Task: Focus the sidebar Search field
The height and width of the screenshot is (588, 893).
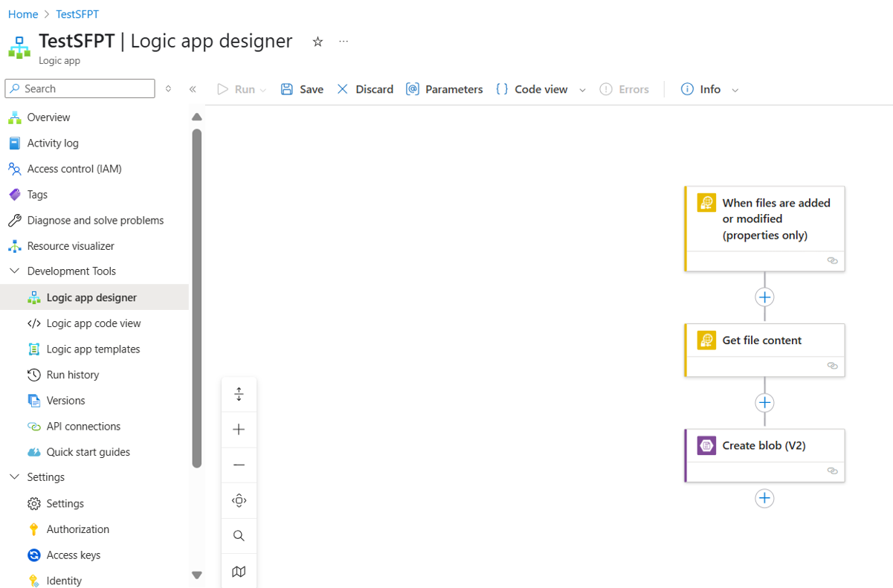Action: click(80, 88)
